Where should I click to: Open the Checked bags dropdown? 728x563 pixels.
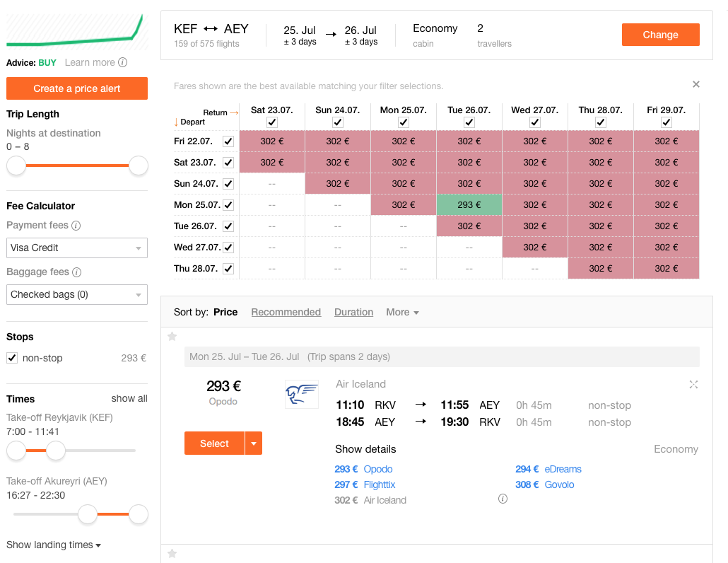[76, 294]
